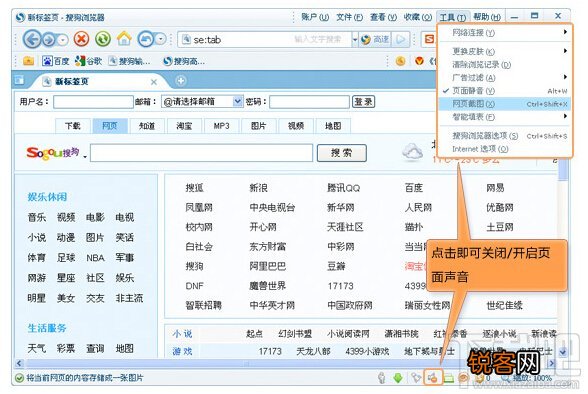Open the NBA link in 娱乐休闲
This screenshot has width=588, height=394.
95,258
